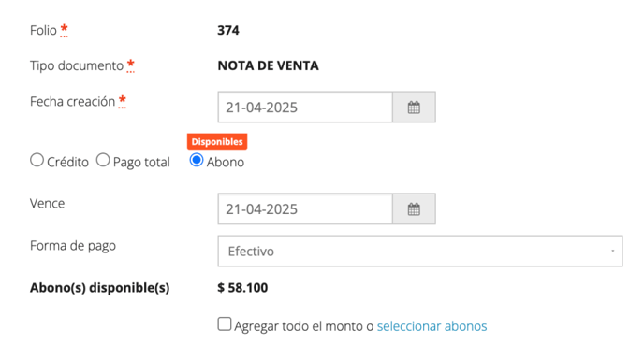Screen dimensions: 644x345
Task: Click the required asterisk beside Folio
Action: [64, 30]
